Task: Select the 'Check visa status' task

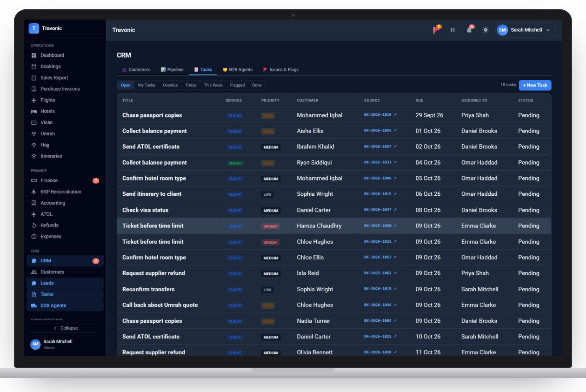Action: coord(145,210)
